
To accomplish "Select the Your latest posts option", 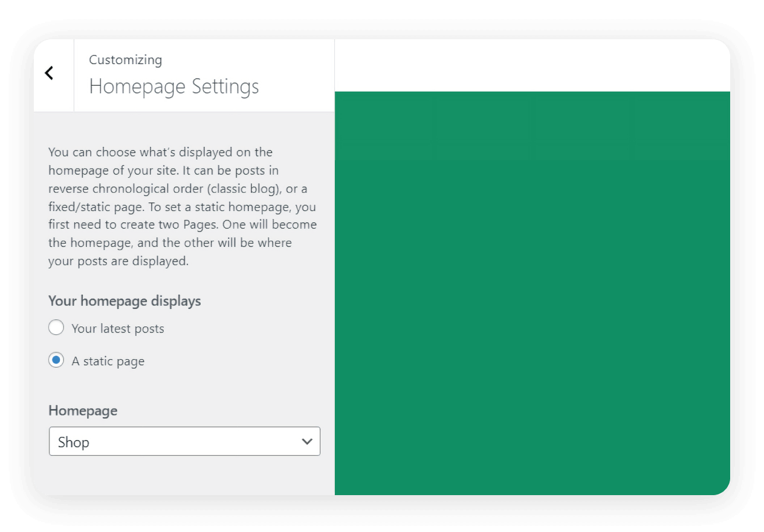I will 56,327.
